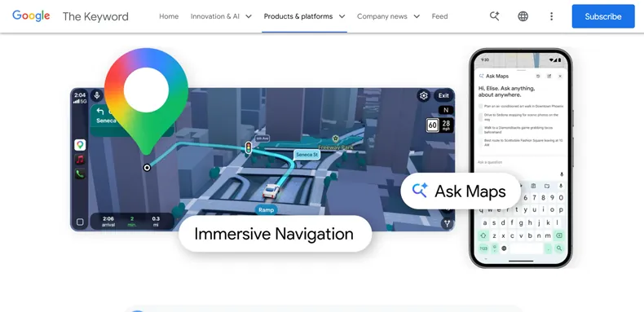Viewport: 644px width, 312px height.
Task: Tap the spacebar on phone keyboard
Action: [527, 248]
